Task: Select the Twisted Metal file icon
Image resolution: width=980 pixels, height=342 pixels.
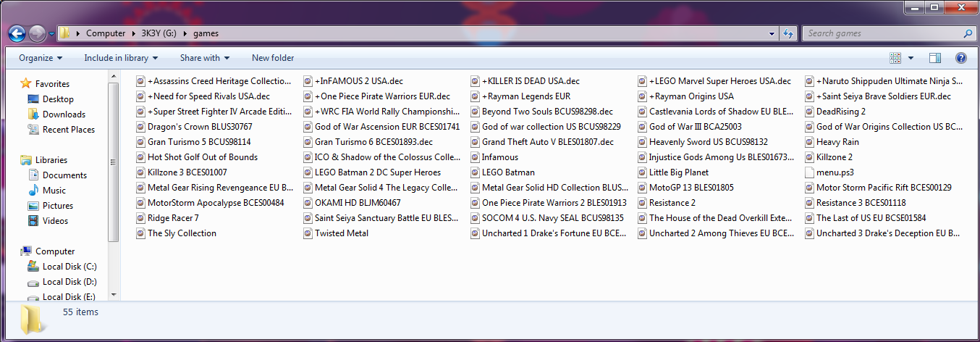Action: (308, 233)
